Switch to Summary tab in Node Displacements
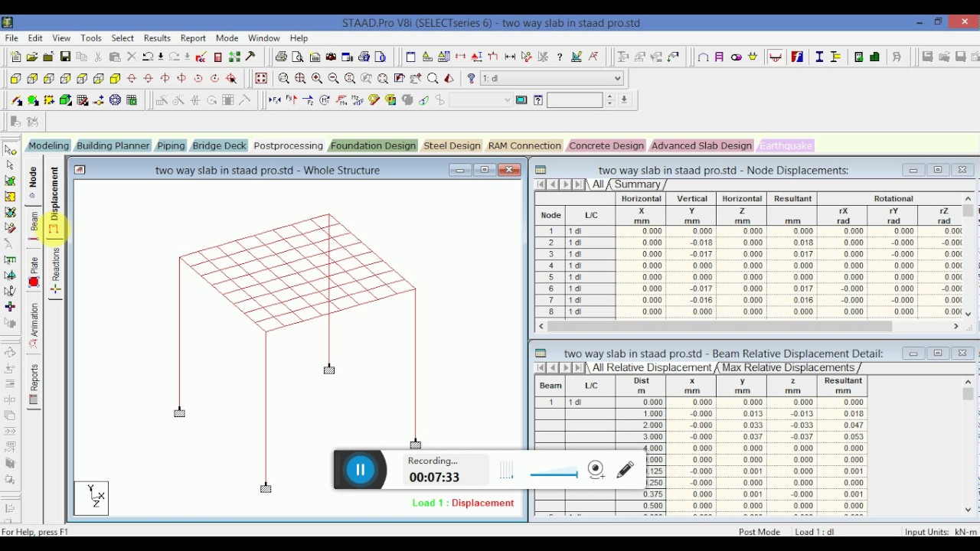The height and width of the screenshot is (551, 980). tap(637, 184)
